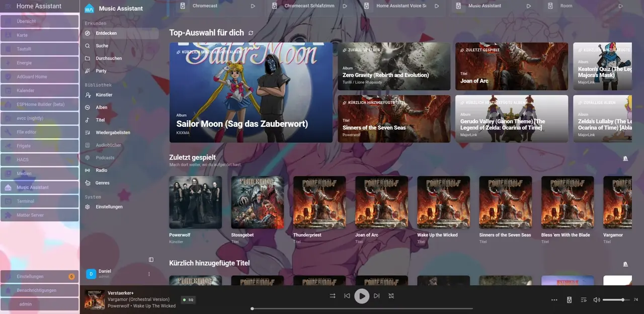Open Genres in the sidebar

120,183
